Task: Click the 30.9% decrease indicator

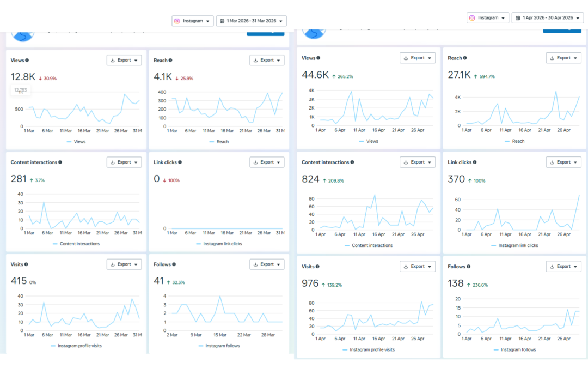Action: (47, 79)
